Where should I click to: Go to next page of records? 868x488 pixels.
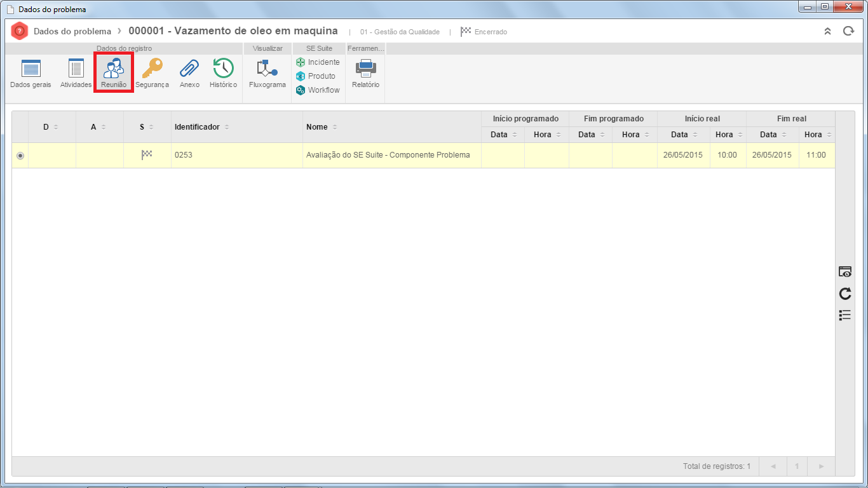point(821,466)
